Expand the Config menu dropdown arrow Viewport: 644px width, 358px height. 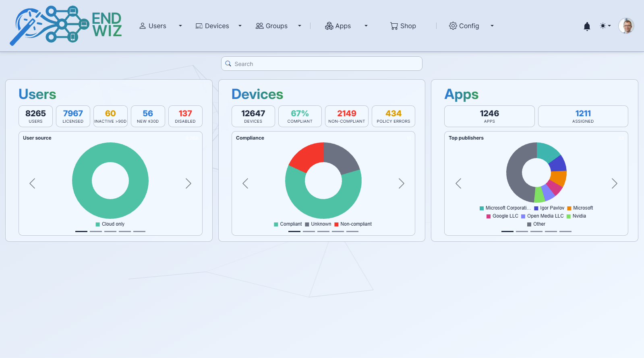coord(492,26)
